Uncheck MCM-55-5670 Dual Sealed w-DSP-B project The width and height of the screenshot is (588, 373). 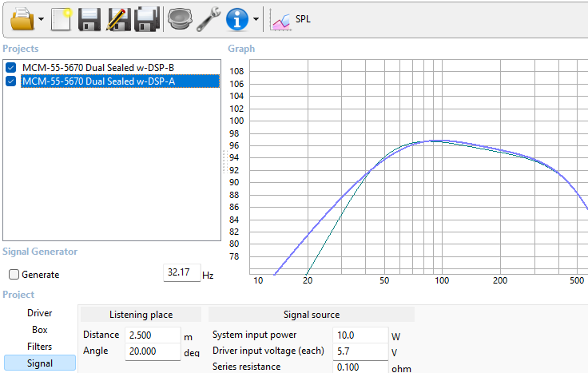coord(11,67)
